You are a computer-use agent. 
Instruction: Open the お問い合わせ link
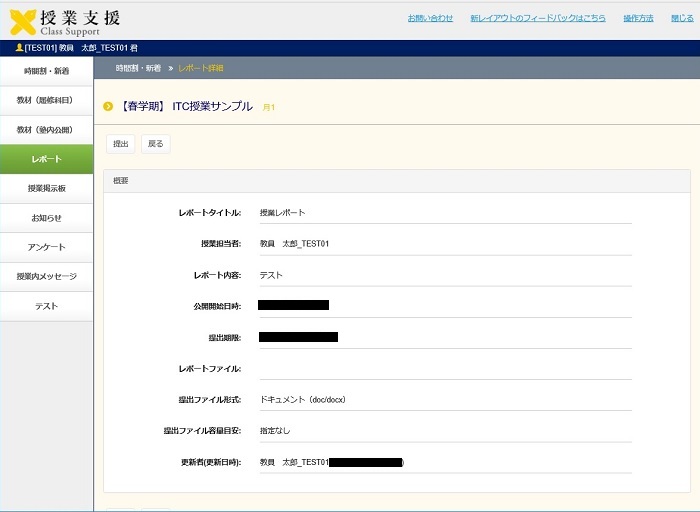coord(430,18)
